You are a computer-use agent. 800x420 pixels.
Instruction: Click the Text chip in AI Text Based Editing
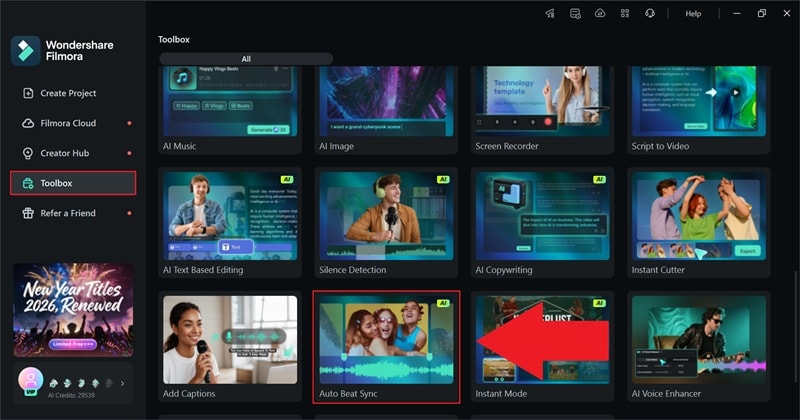235,247
